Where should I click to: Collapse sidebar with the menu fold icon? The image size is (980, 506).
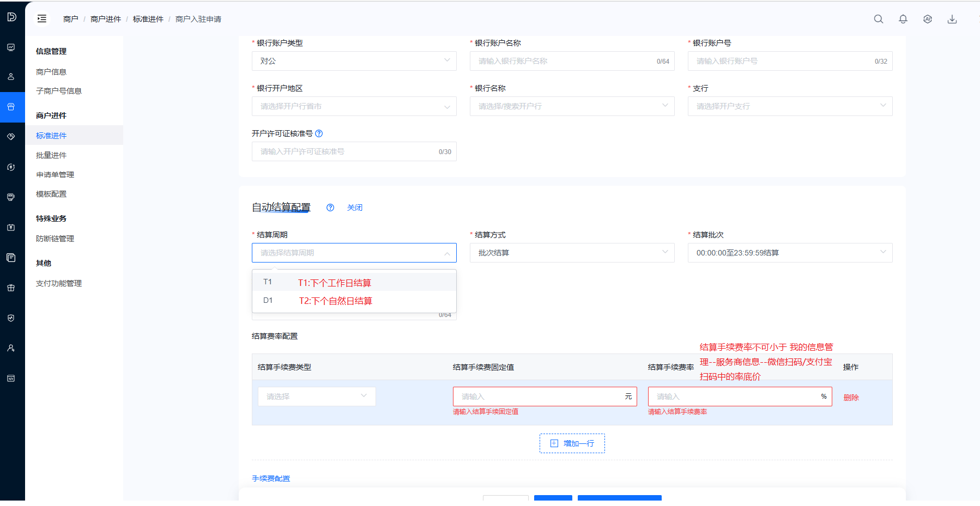tap(42, 19)
